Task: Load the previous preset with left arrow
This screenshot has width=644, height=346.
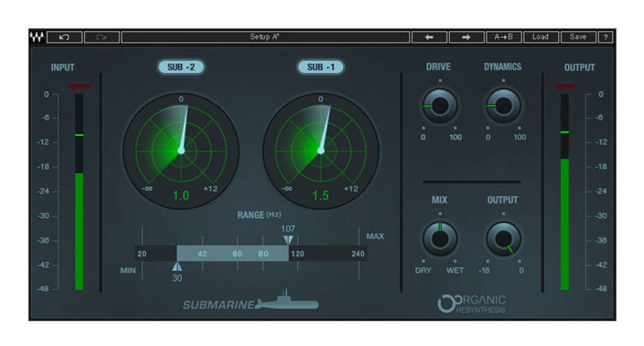Action: tap(429, 37)
